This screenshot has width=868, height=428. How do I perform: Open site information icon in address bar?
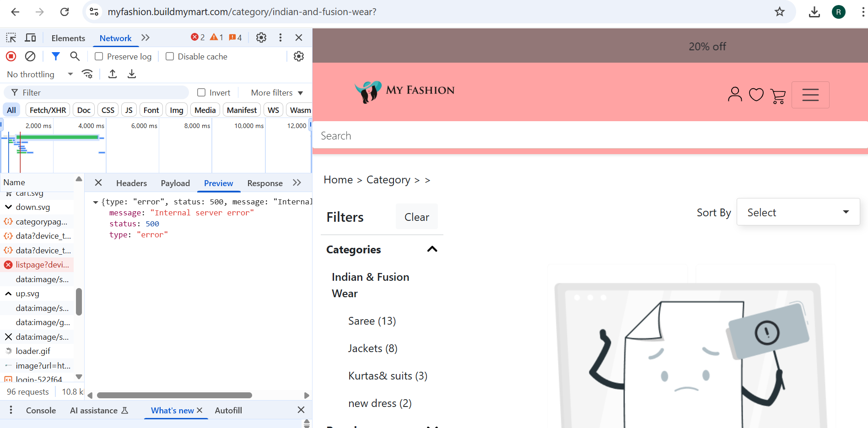pyautogui.click(x=94, y=12)
